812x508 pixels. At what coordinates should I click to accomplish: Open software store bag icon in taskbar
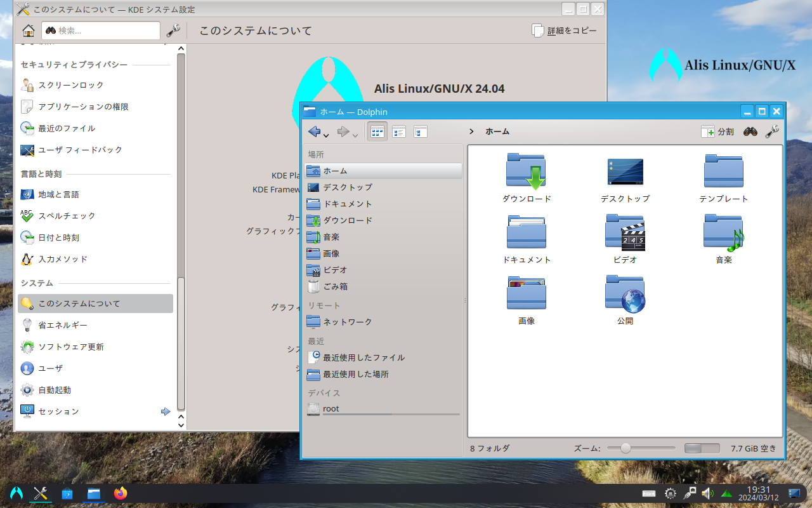pos(67,493)
